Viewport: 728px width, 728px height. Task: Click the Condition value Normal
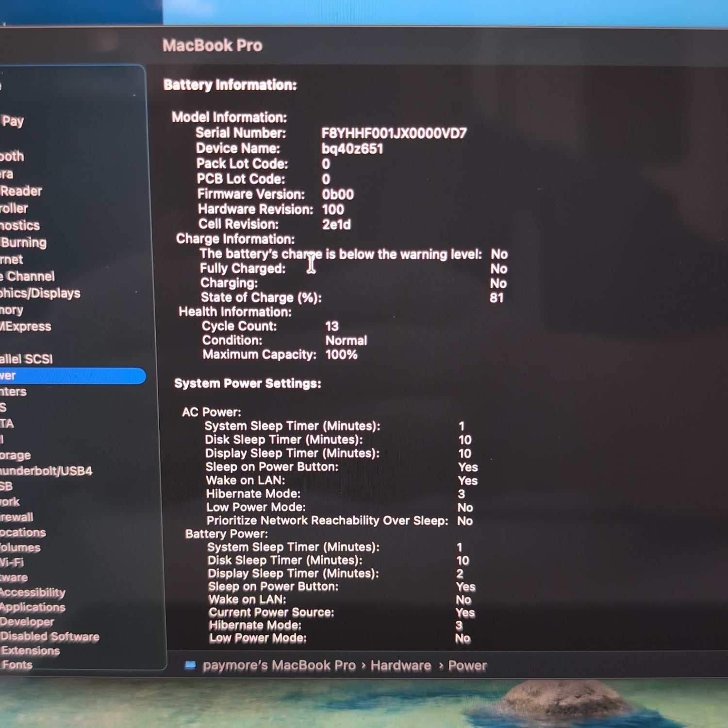pyautogui.click(x=346, y=341)
